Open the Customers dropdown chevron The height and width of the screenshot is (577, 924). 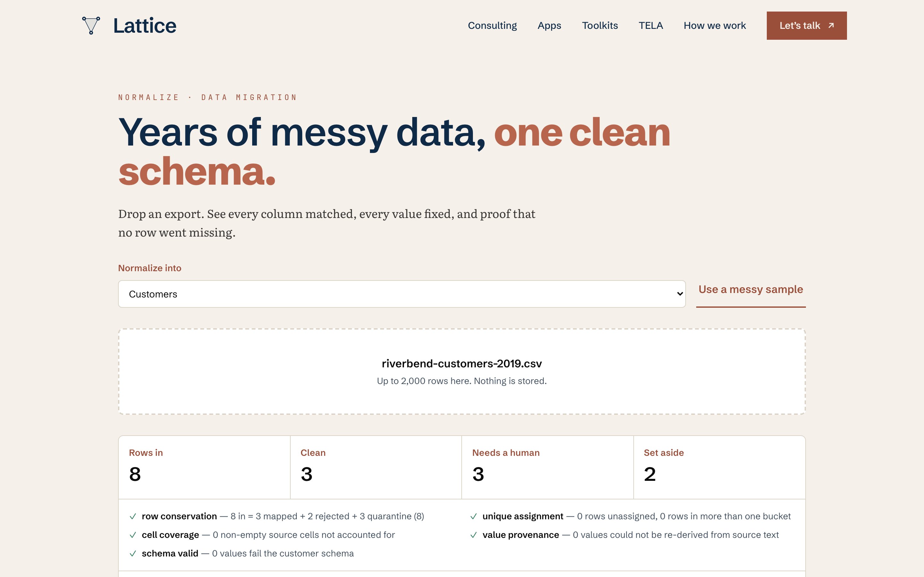[680, 294]
